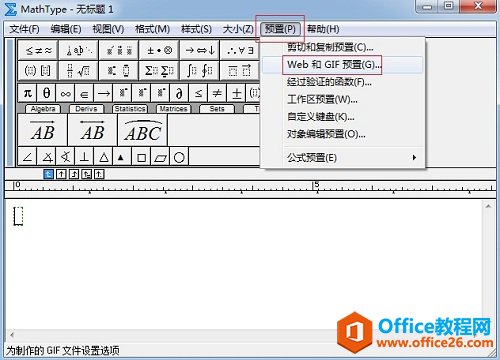This screenshot has width=500, height=360.
Task: Open the logical symbols palette (∴∀∃)
Action: click(x=240, y=50)
